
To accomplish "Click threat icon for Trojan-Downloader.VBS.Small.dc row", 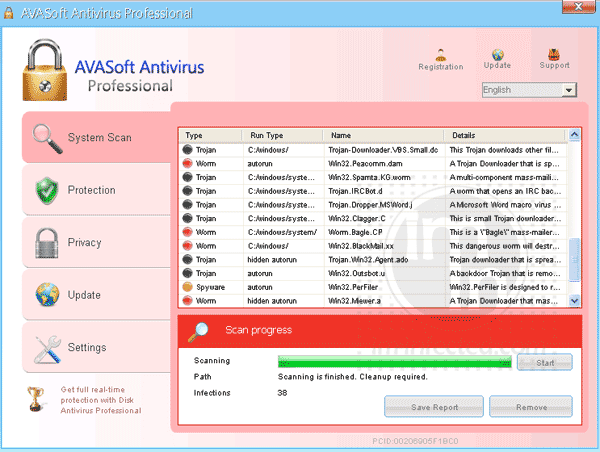I will (x=188, y=150).
